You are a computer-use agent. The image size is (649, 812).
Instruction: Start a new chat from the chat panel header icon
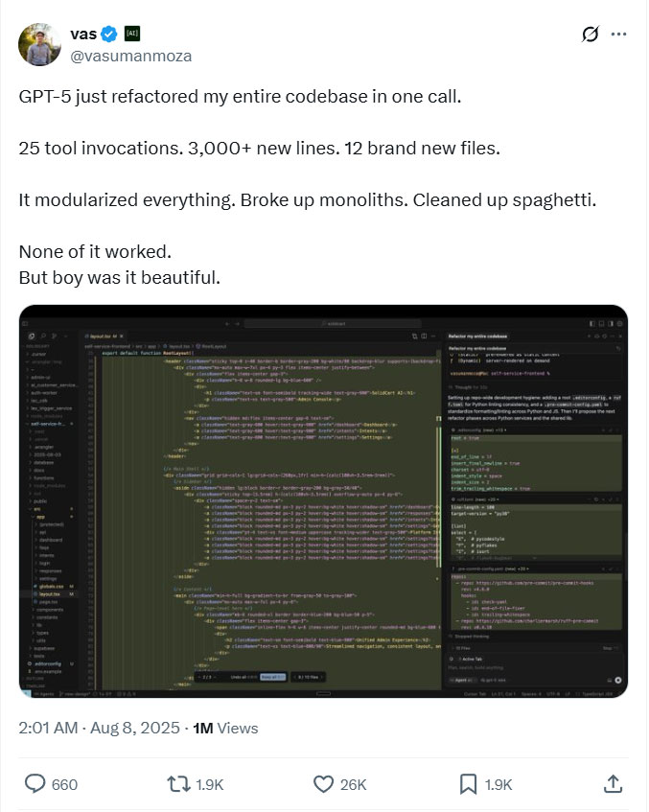589,336
